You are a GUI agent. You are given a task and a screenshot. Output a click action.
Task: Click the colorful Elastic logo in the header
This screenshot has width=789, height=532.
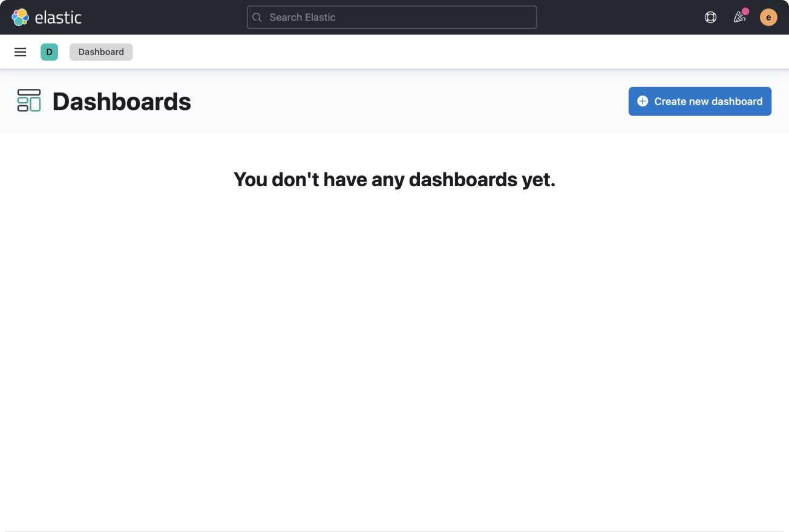coord(19,17)
